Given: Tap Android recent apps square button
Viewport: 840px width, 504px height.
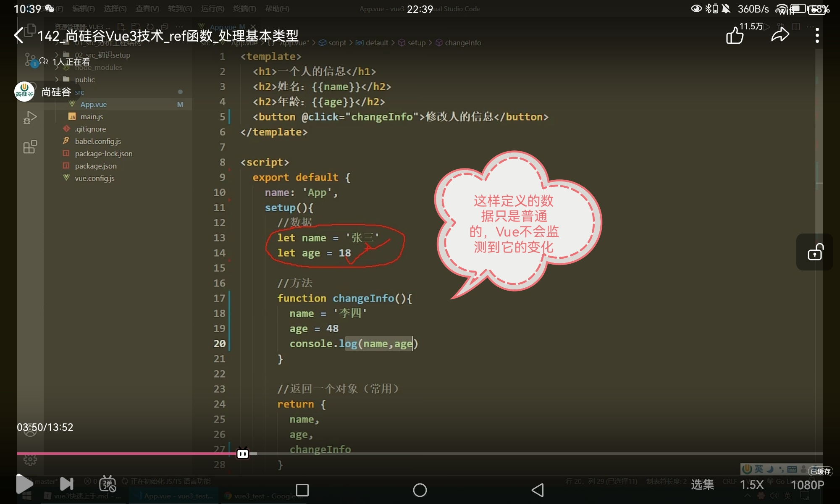Looking at the screenshot, I should pos(302,490).
